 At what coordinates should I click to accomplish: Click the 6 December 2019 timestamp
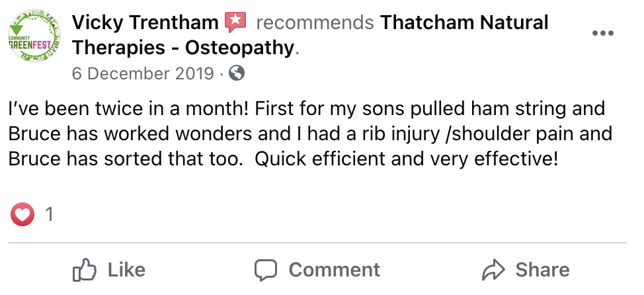click(143, 73)
